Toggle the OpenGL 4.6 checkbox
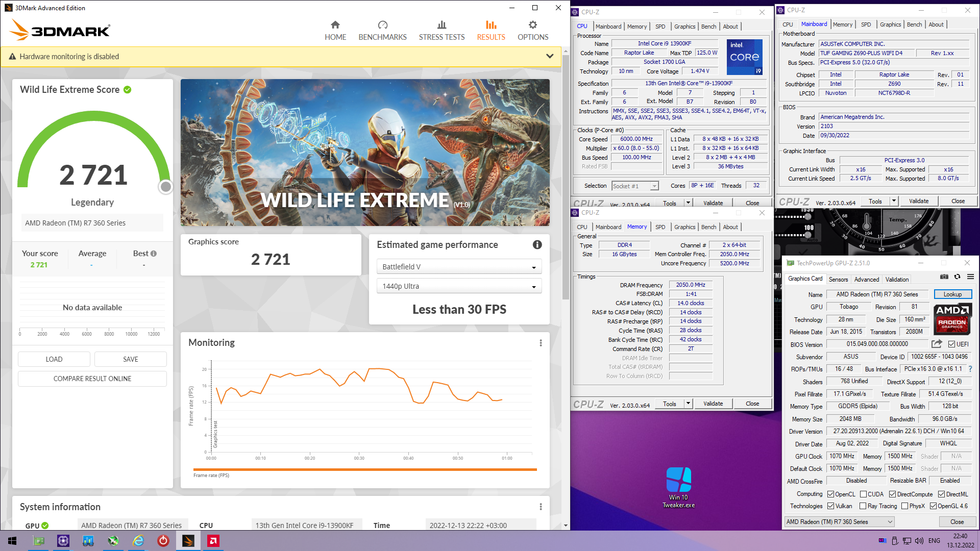Screen dimensions: 980x551 933,506
